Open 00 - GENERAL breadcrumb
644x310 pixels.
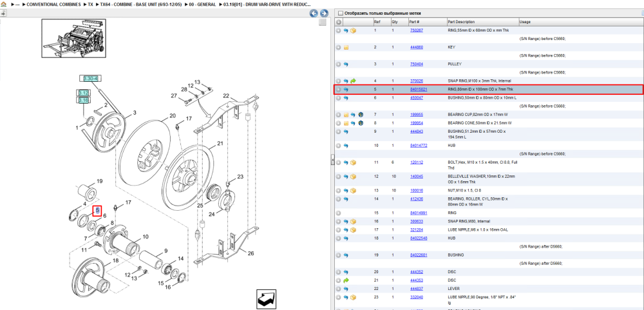coord(202,4)
